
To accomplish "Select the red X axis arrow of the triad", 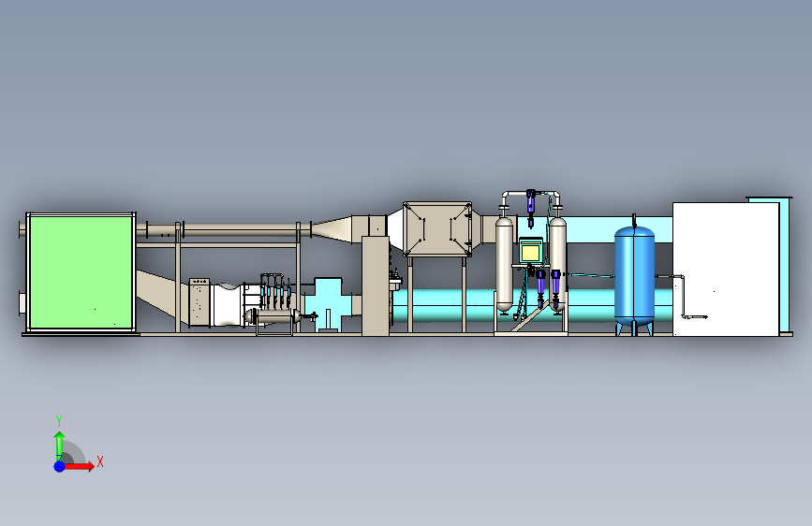I will coord(80,466).
